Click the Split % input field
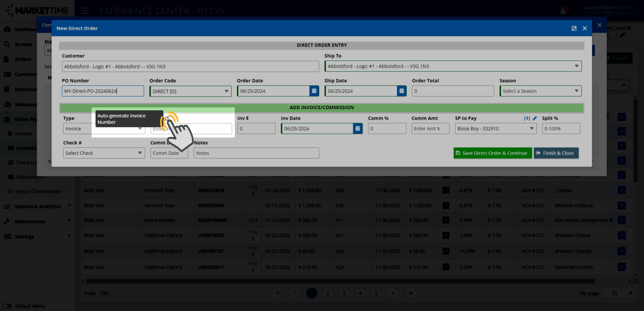 561,128
